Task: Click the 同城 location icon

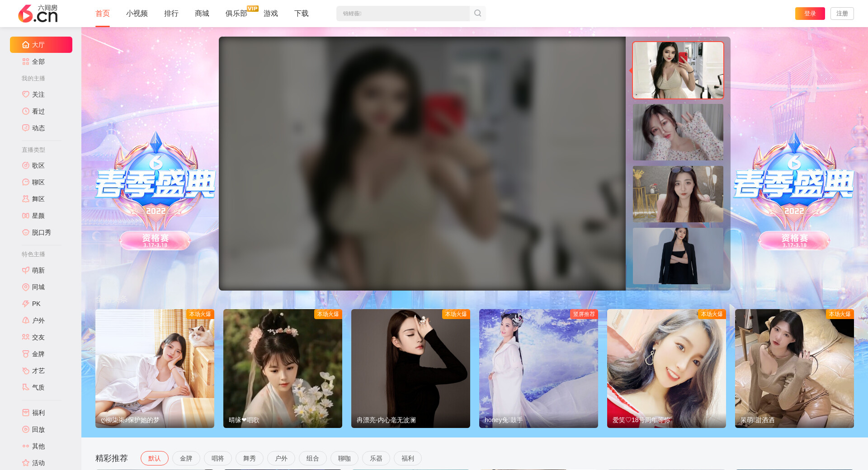Action: [x=26, y=287]
